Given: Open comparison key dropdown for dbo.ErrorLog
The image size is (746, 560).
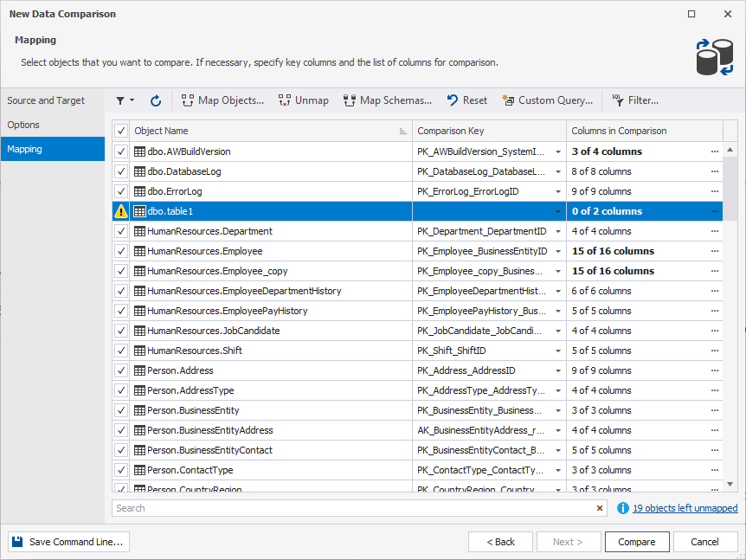Looking at the screenshot, I should (558, 191).
